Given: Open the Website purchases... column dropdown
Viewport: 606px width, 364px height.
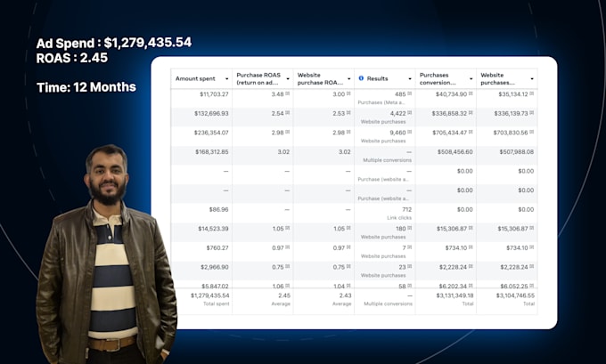Looking at the screenshot, I should [x=532, y=78].
